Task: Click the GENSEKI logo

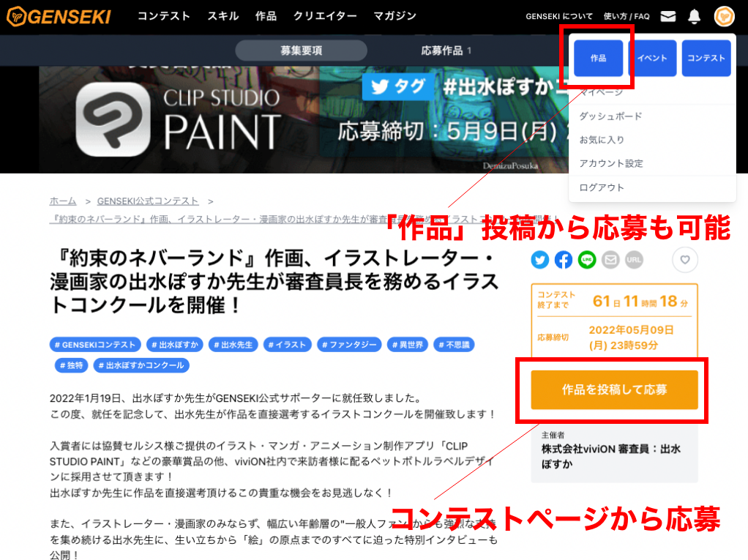Action: [x=59, y=16]
